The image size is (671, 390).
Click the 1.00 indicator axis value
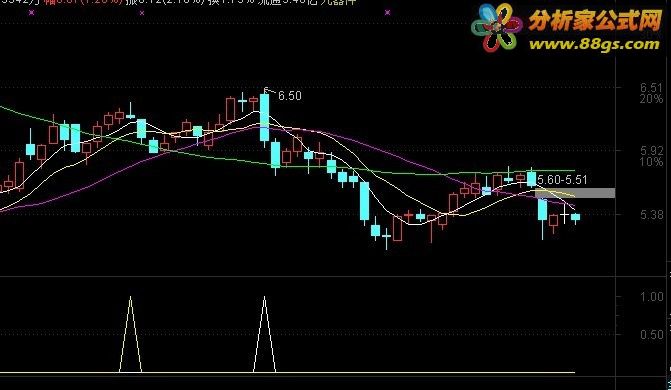(x=652, y=297)
